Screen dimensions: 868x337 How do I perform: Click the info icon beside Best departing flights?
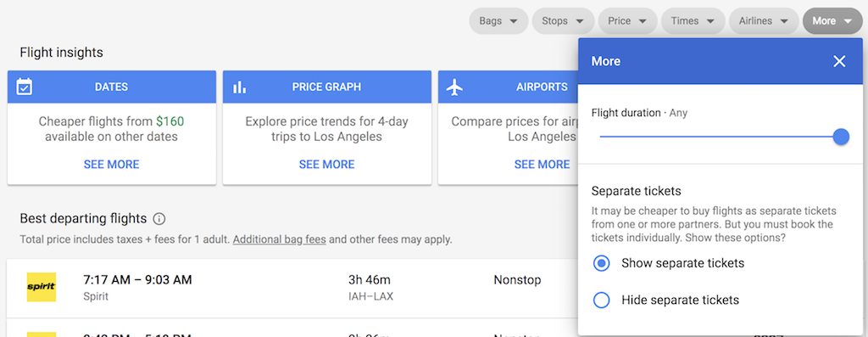tap(159, 219)
